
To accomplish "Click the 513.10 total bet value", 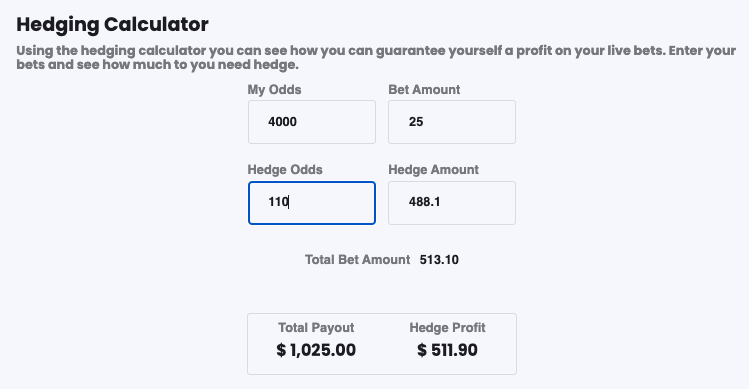I will tap(439, 259).
